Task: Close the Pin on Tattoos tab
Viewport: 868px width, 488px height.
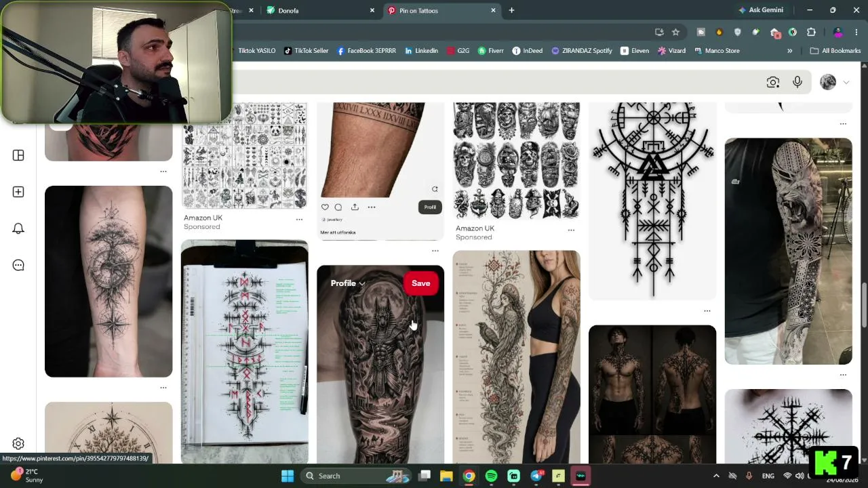Action: [x=493, y=10]
